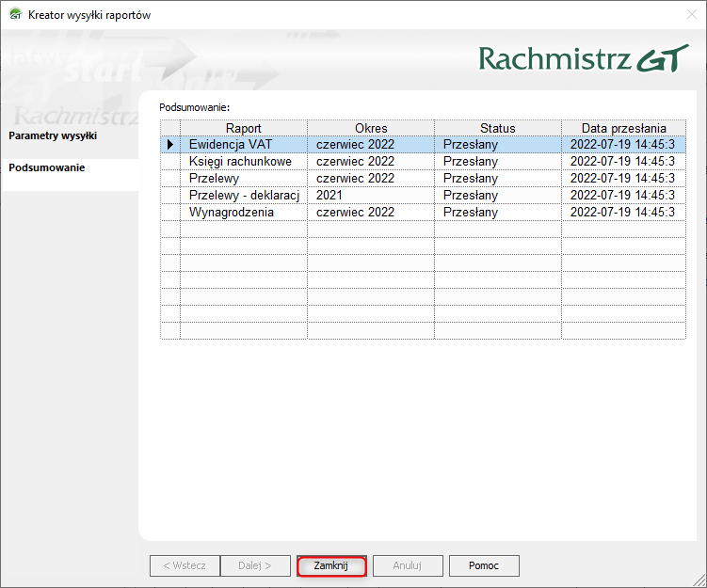Click czerwiec 2022 in Wynagrodzenia row
Viewport: 707px width, 588px height.
pyautogui.click(x=371, y=213)
